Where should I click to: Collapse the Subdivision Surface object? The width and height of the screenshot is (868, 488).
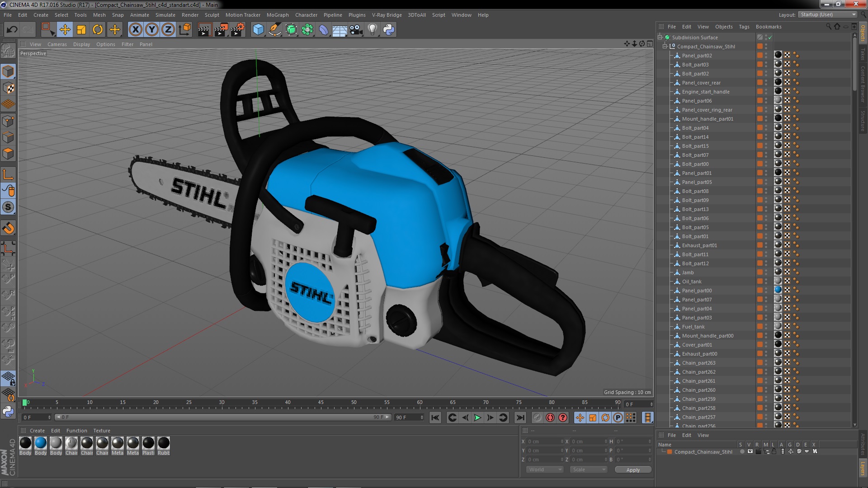(x=660, y=38)
